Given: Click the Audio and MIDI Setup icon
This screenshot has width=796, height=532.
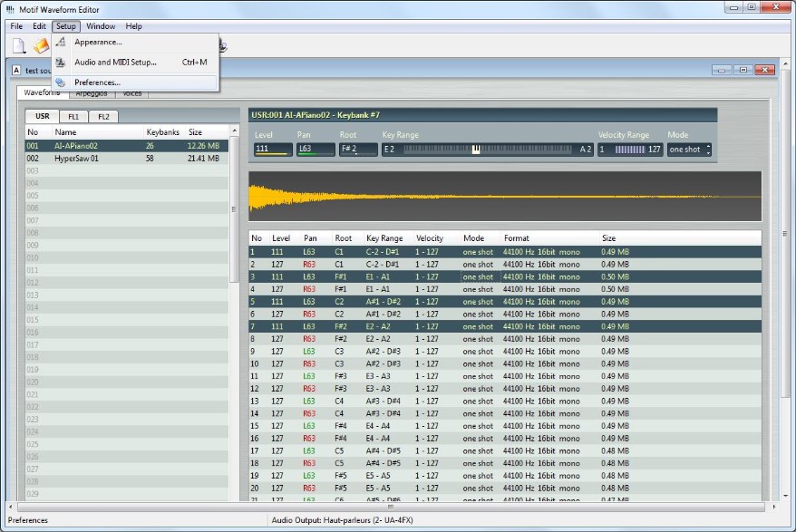Looking at the screenshot, I should 61,63.
